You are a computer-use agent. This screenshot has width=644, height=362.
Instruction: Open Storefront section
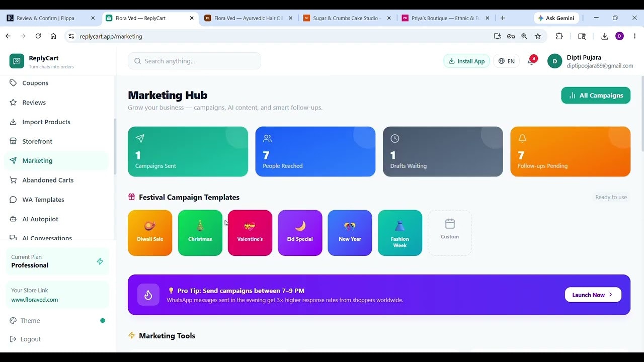point(57,142)
